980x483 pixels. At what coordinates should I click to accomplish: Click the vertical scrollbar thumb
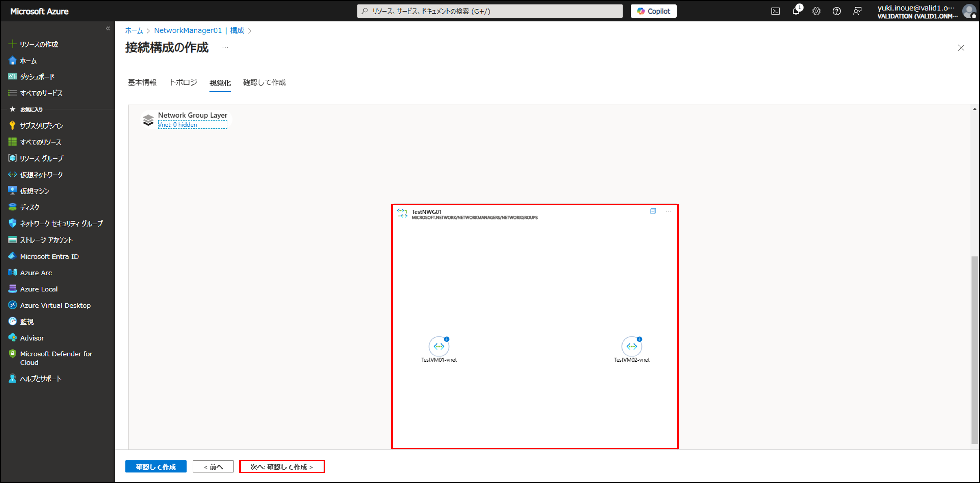(x=974, y=350)
